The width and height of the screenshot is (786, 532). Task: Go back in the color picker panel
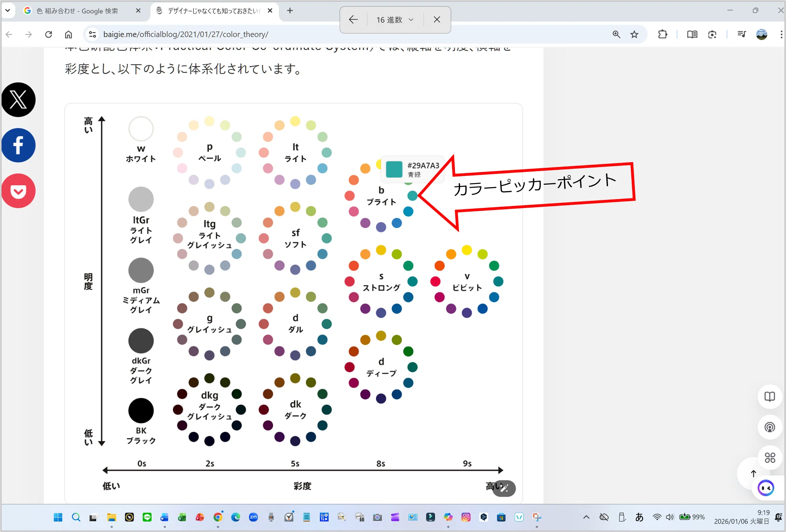353,20
